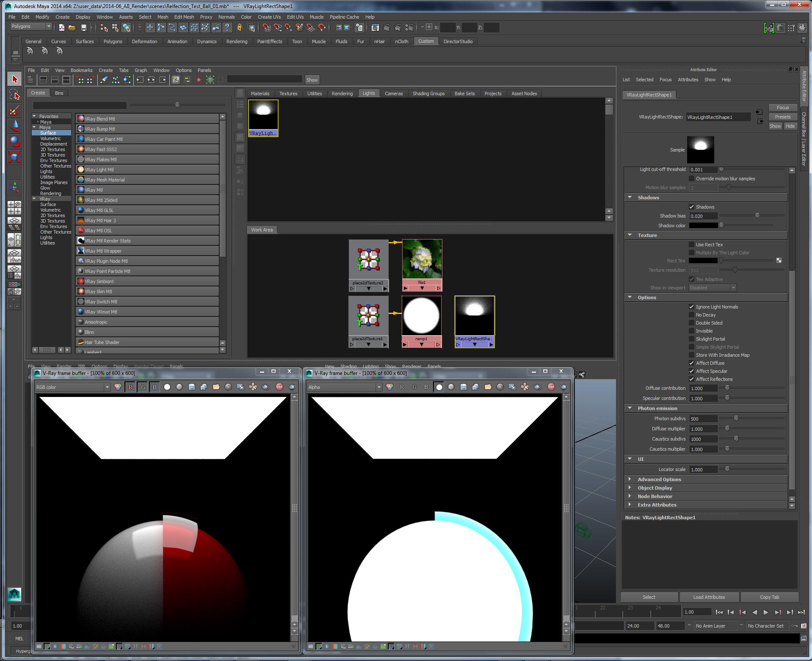Collapse the Texture section
Viewport: 812px width, 661px height.
pyautogui.click(x=630, y=235)
